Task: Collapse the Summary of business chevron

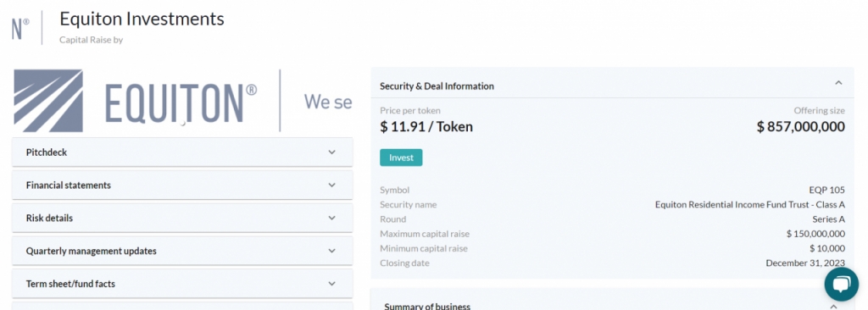Action: pyautogui.click(x=834, y=306)
